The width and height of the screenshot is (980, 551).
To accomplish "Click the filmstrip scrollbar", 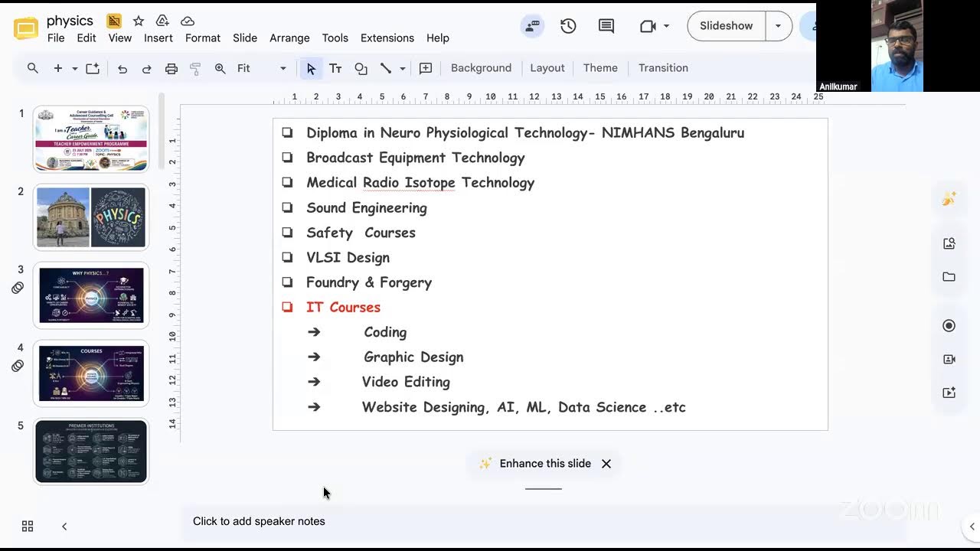I will tap(162, 132).
